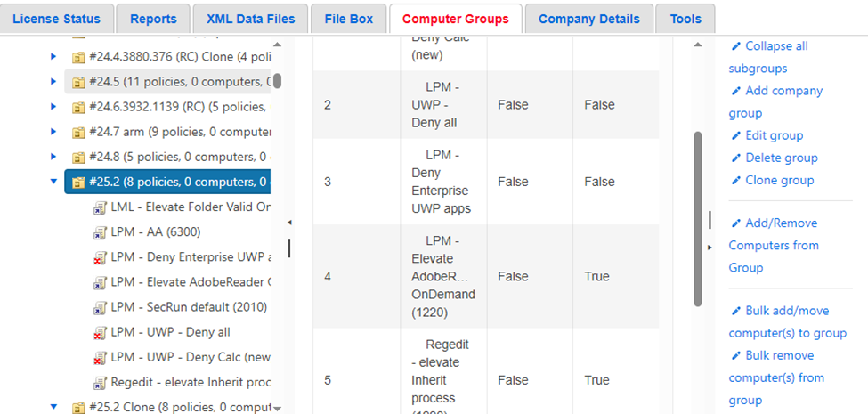Collapse the #25.2 group tree node
Viewport: 868px width, 414px height.
[53, 183]
